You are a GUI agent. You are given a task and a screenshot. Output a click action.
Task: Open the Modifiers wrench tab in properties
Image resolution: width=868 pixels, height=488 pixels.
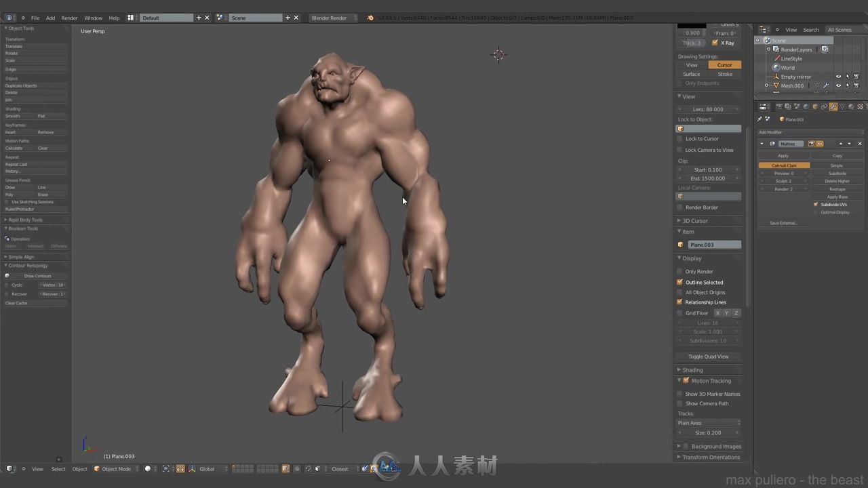click(x=833, y=106)
